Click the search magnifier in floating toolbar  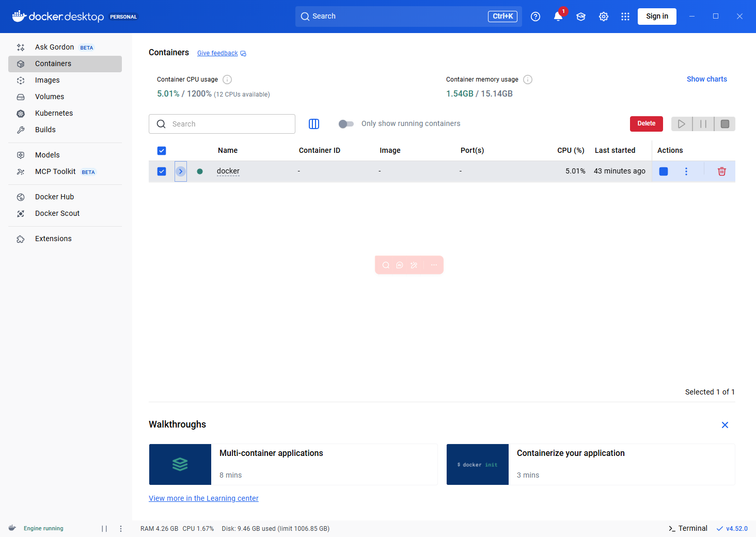pos(386,265)
